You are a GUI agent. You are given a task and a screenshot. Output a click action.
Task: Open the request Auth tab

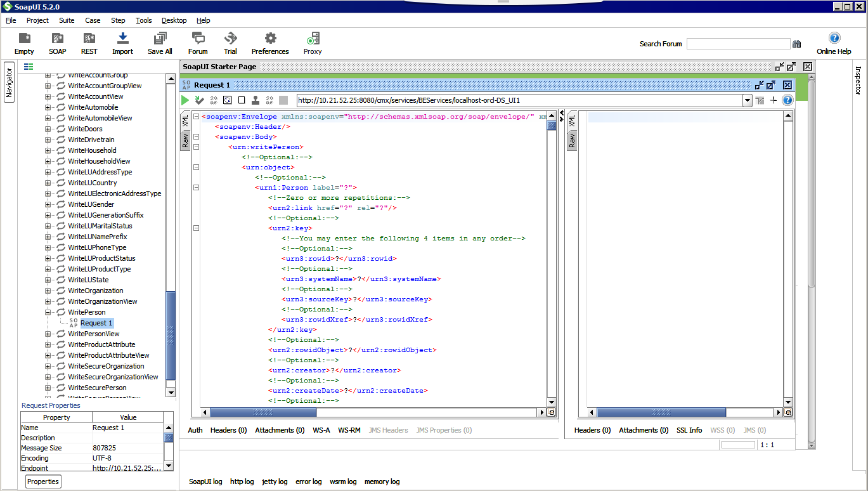point(195,430)
